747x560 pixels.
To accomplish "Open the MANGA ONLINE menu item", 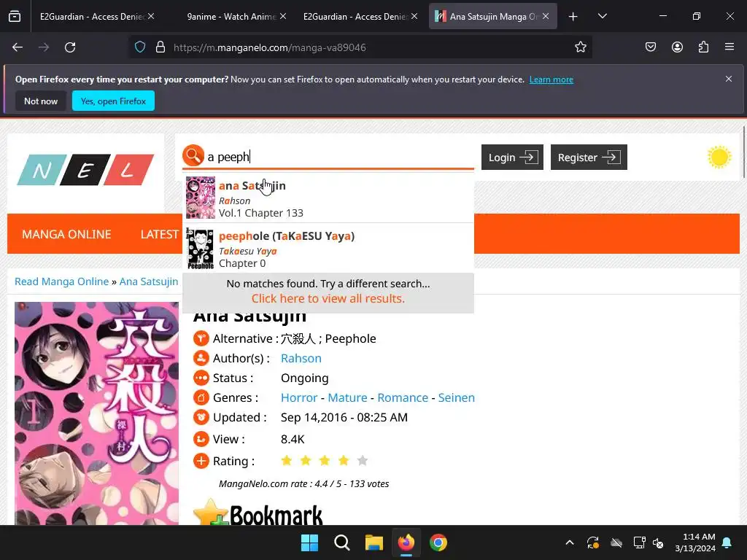I will pyautogui.click(x=66, y=234).
